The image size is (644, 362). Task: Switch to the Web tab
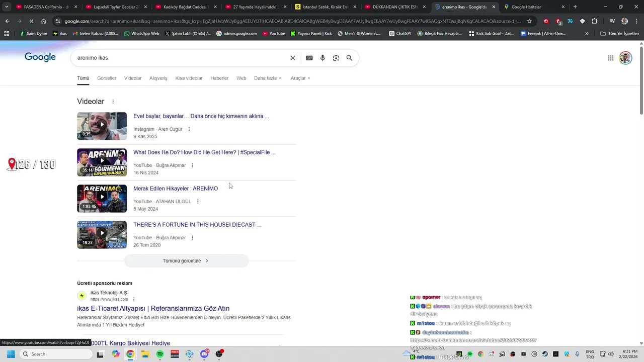click(x=242, y=78)
